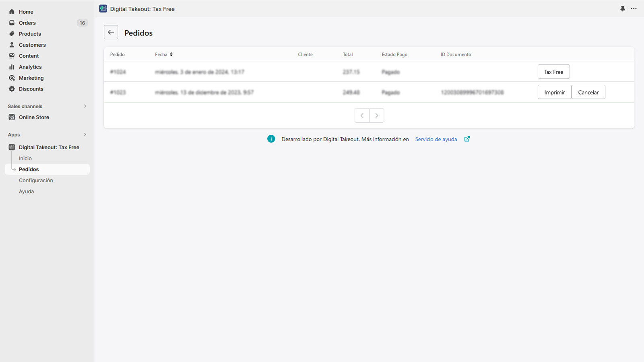Click the Products tag icon
The width and height of the screenshot is (644, 362).
click(12, 34)
